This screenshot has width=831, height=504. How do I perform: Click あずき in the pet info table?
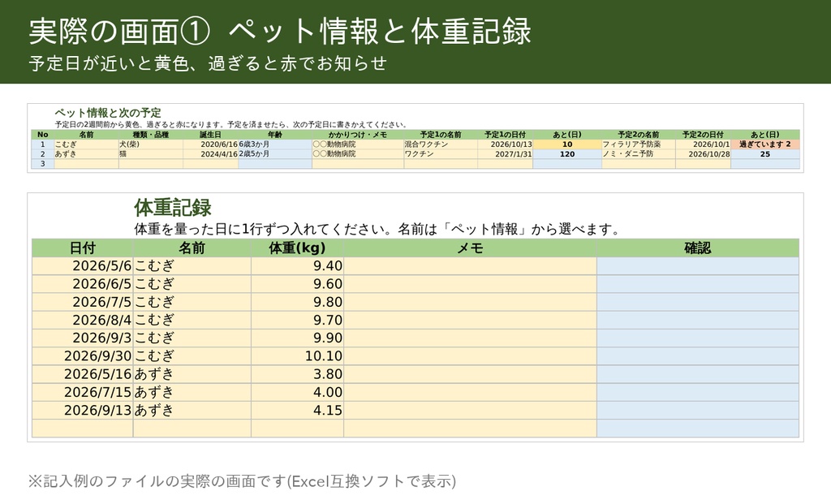pos(86,154)
